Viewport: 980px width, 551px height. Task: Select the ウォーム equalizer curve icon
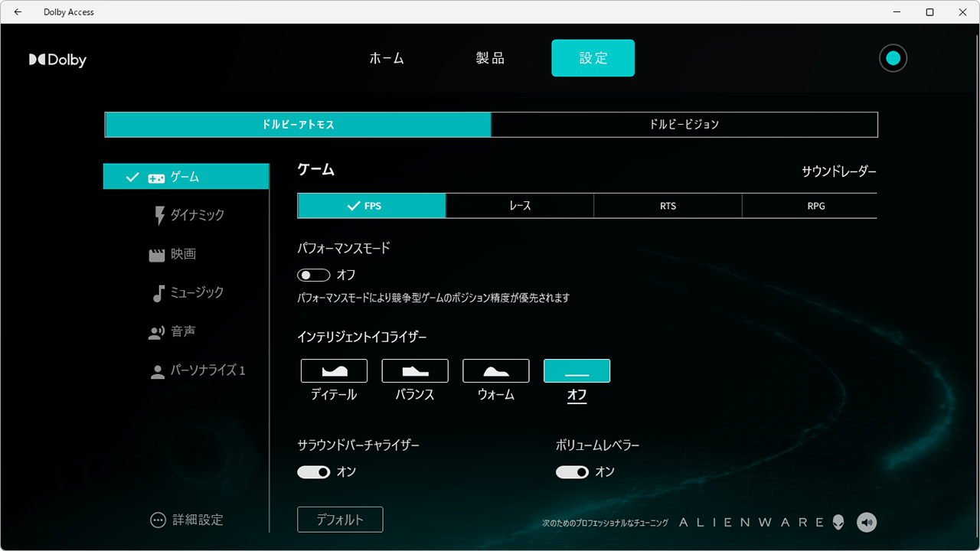click(496, 370)
